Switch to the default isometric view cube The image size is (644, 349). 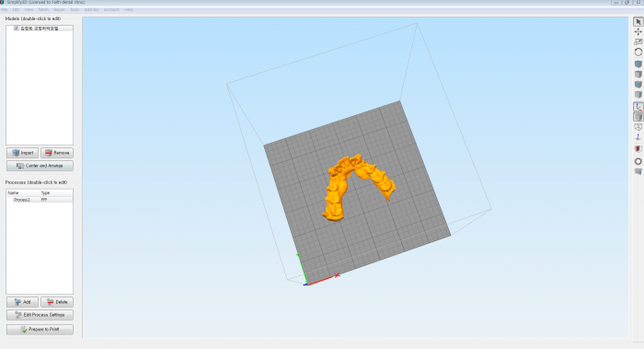pyautogui.click(x=638, y=64)
